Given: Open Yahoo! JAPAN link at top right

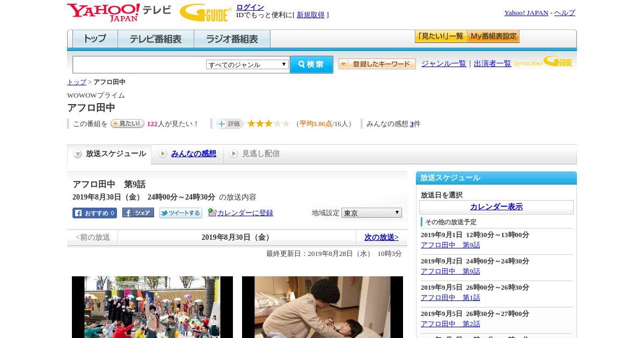Looking at the screenshot, I should pyautogui.click(x=526, y=13).
